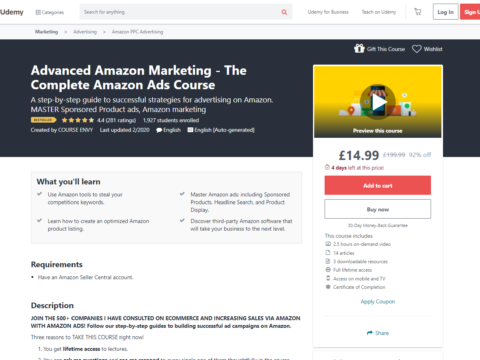Select the Advertising breadcrumb
480x360 pixels.
85,32
